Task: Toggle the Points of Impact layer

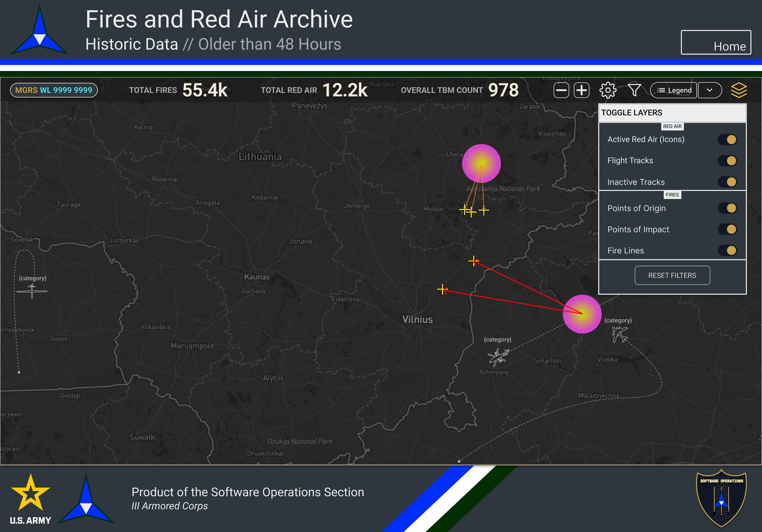Action: (x=728, y=229)
